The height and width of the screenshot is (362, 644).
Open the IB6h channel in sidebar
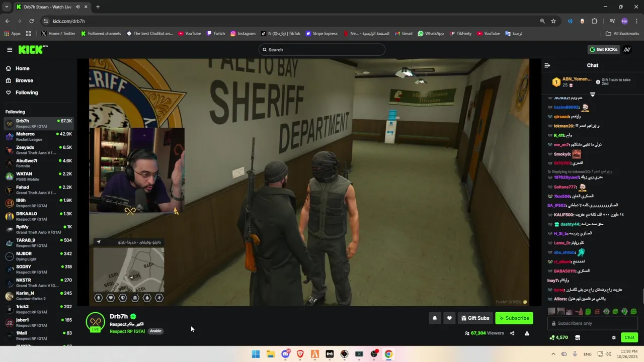[39, 203]
